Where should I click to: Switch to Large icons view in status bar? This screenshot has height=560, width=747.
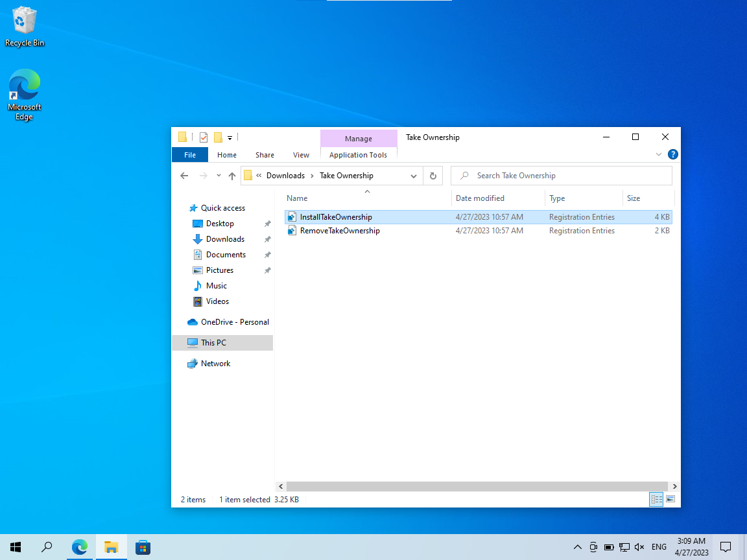670,499
